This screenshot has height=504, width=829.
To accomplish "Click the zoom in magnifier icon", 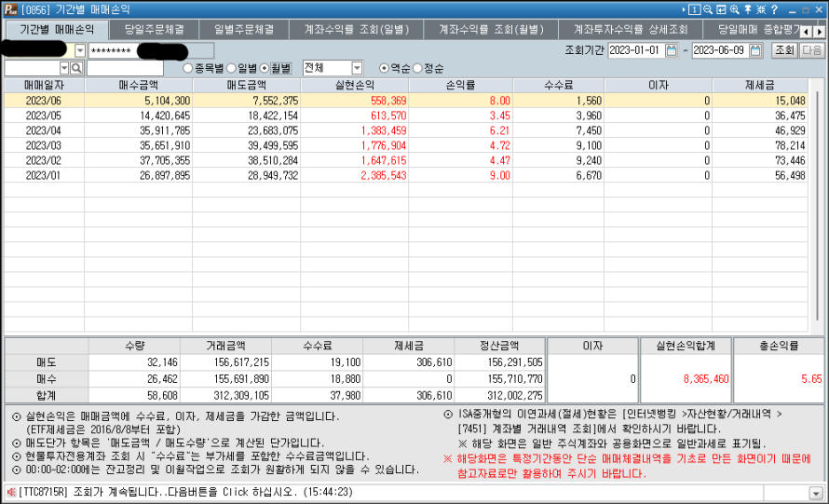I will pyautogui.click(x=735, y=8).
